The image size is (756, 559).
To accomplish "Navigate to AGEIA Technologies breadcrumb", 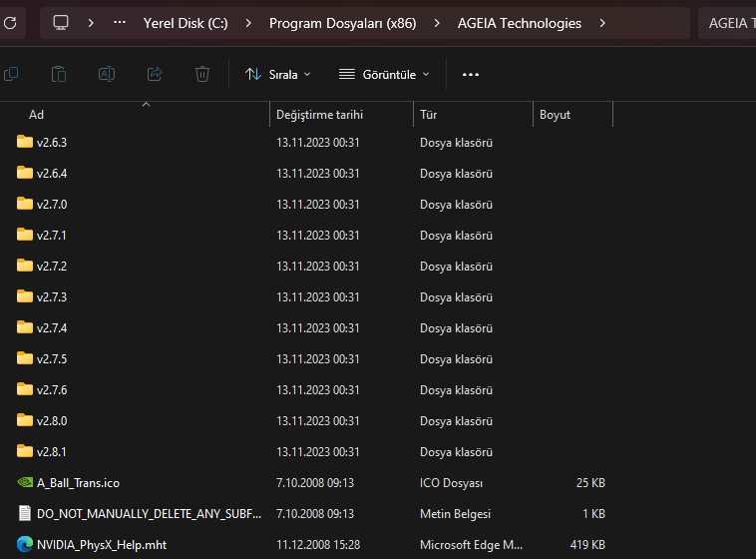I will click(x=520, y=23).
